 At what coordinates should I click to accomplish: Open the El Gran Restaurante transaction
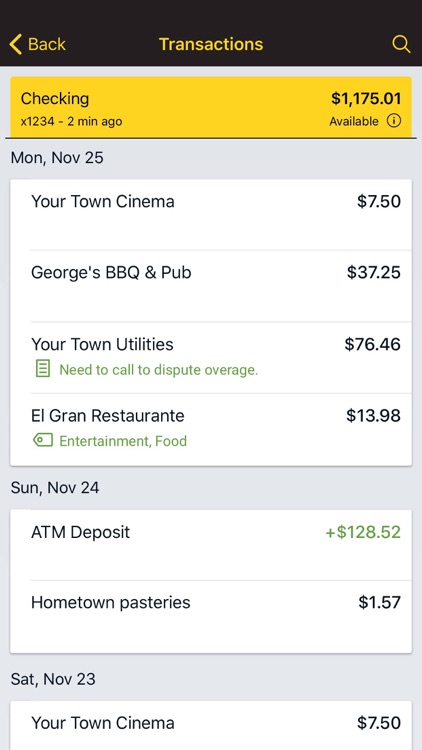(x=211, y=429)
